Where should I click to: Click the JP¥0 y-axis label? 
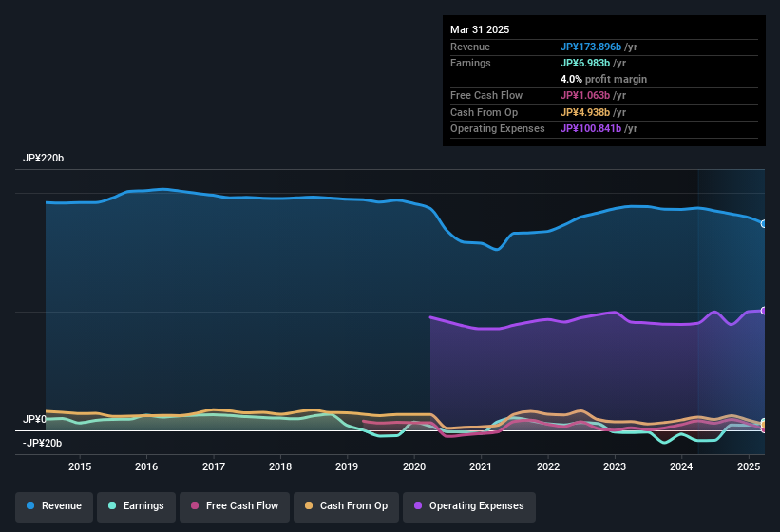coord(34,419)
